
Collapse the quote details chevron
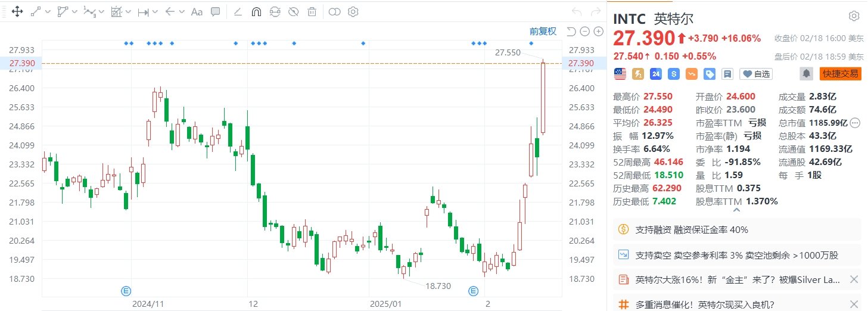click(737, 210)
